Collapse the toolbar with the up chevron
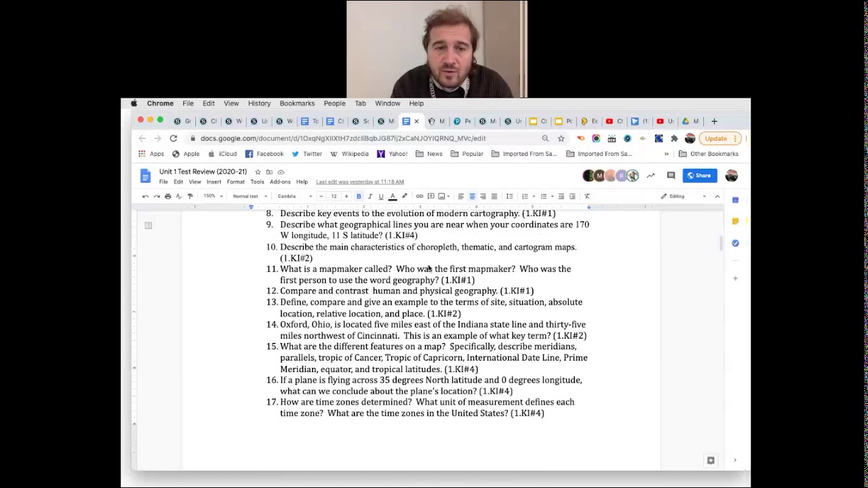This screenshot has height=488, width=868. (x=717, y=197)
